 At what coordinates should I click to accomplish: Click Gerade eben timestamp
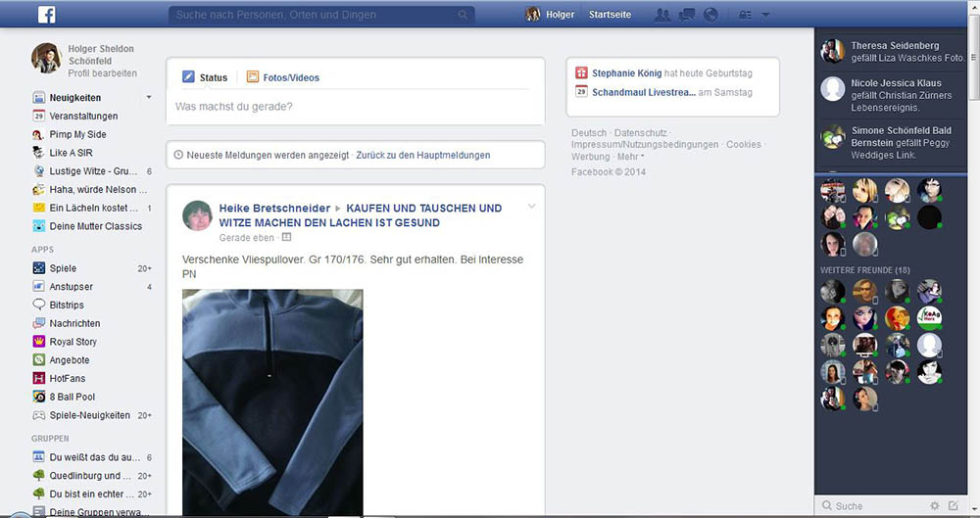click(247, 238)
